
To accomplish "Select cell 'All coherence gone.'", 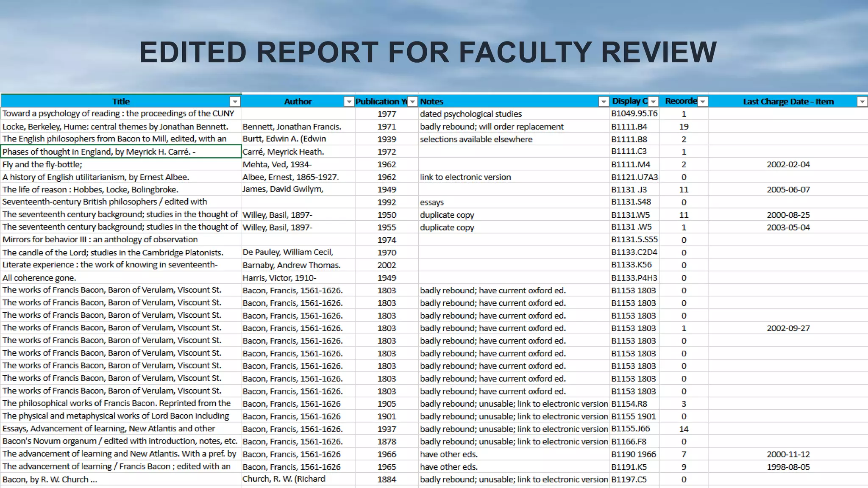I will click(x=121, y=278).
